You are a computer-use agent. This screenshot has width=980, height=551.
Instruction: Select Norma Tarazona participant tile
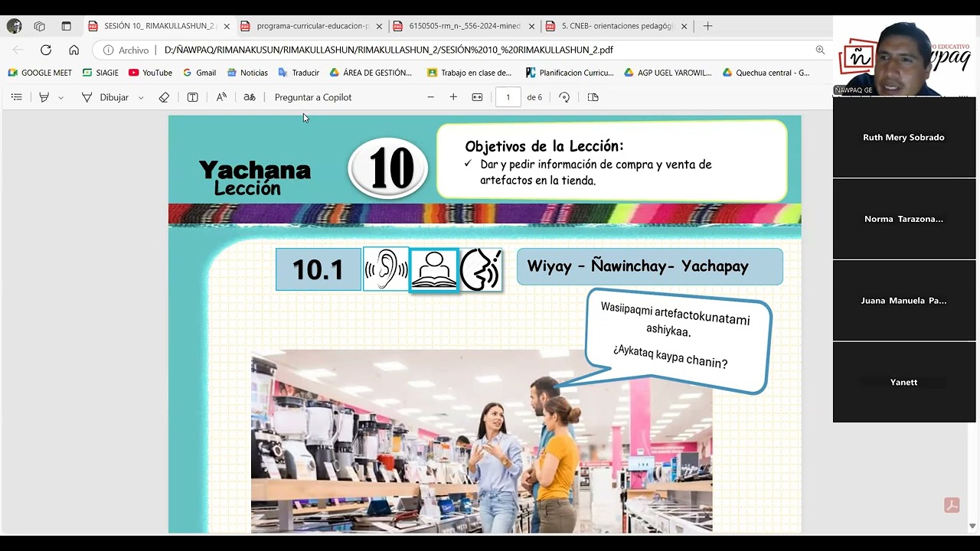coord(904,219)
